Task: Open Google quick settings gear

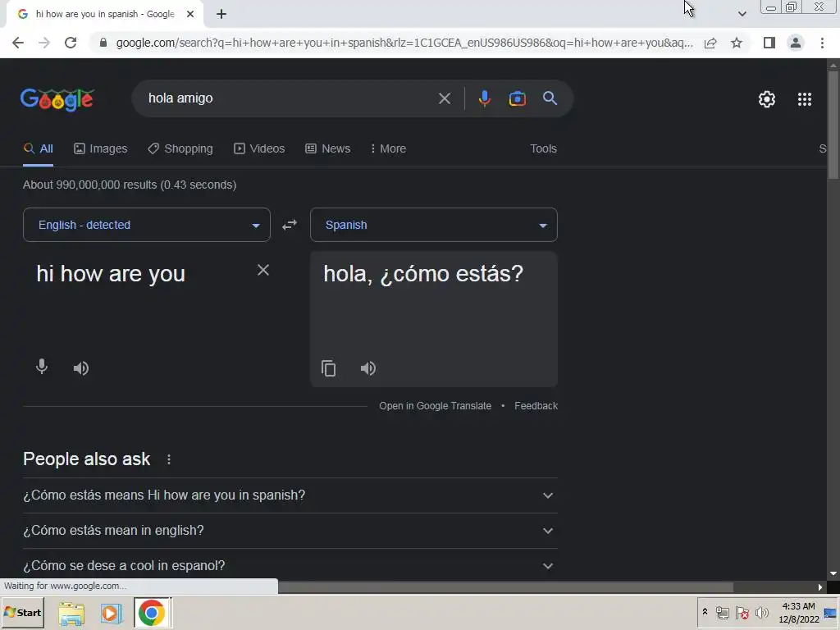Action: coord(767,99)
